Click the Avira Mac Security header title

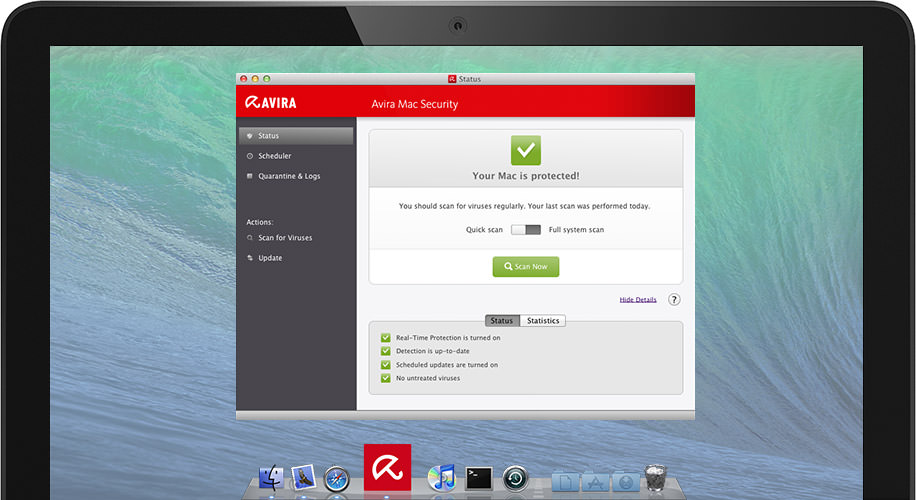coord(415,104)
